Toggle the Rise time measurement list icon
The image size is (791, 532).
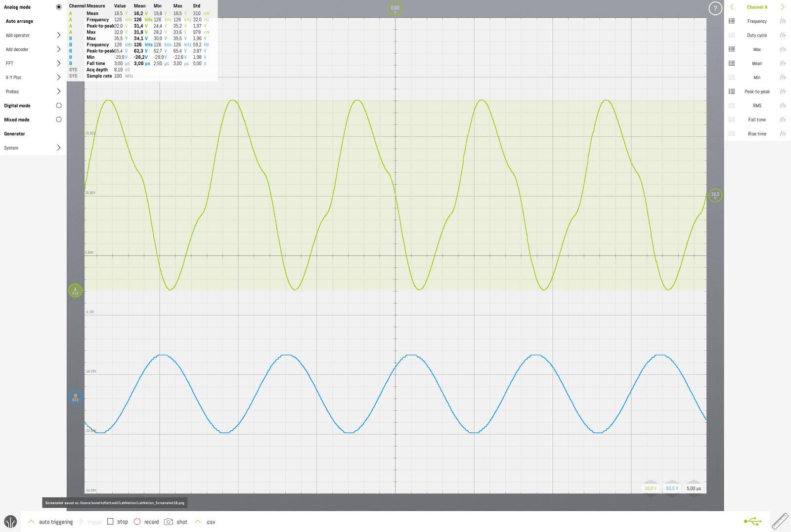(x=732, y=134)
